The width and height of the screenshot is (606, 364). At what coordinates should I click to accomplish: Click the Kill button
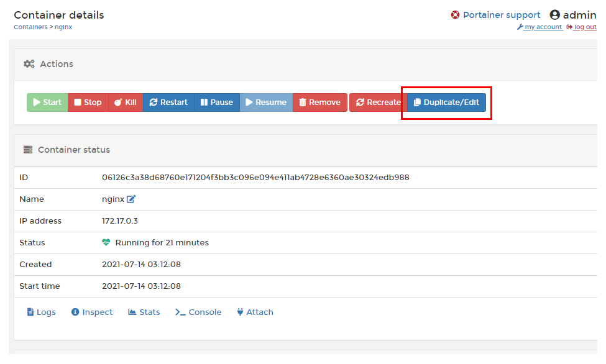click(x=126, y=102)
